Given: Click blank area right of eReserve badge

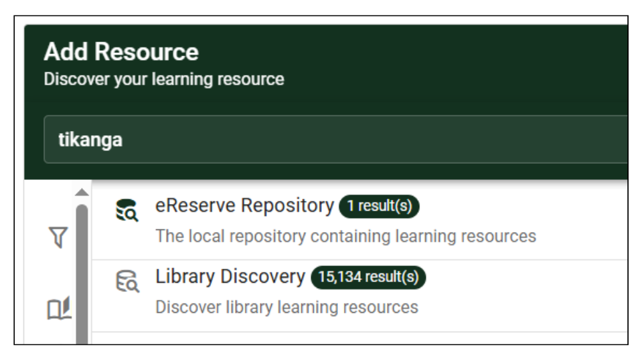Looking at the screenshot, I should point(521,206).
